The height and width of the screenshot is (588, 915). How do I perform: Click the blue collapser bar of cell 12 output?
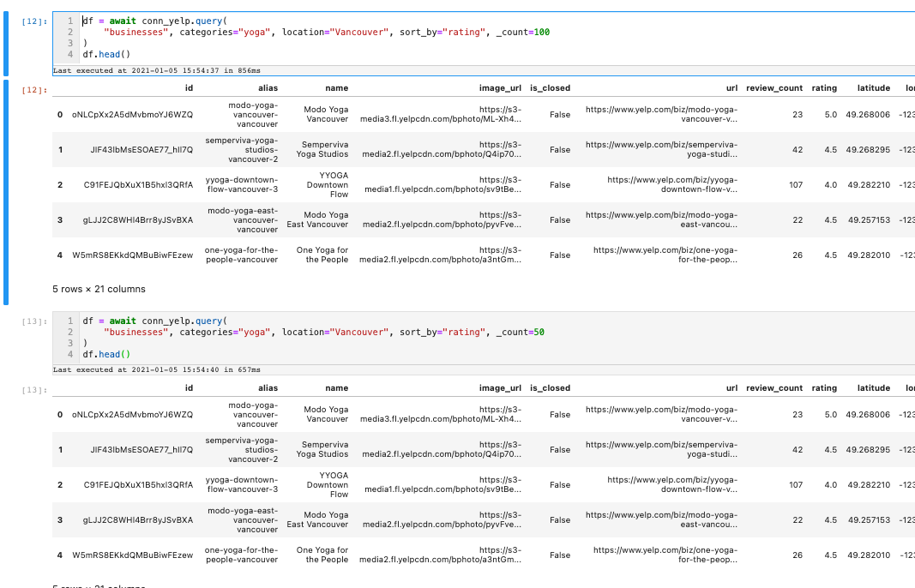pos(6,193)
